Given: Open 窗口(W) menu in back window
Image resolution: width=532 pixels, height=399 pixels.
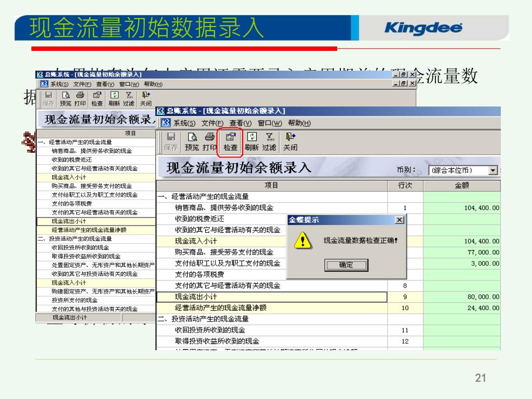Looking at the screenshot, I should (129, 84).
